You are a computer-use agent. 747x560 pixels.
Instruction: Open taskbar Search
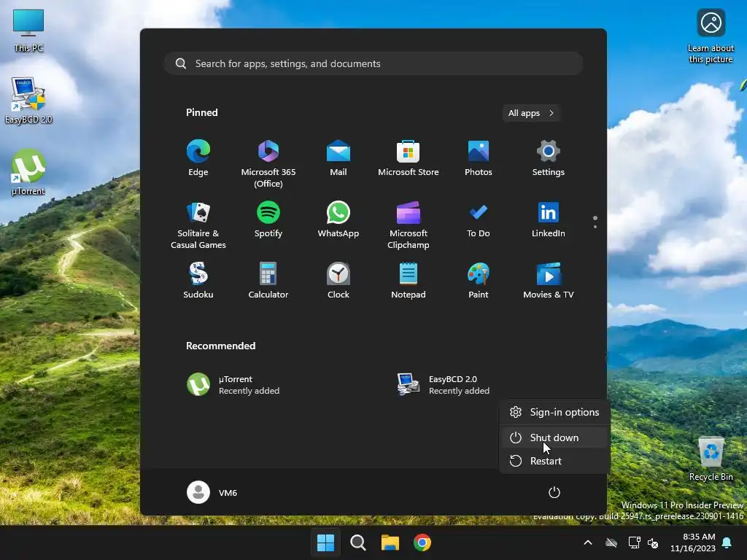357,542
